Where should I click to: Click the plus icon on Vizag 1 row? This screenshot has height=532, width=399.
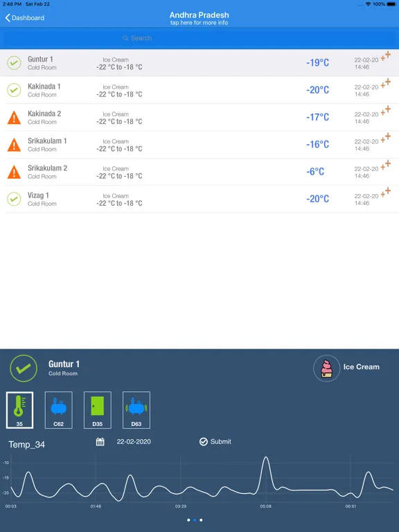tap(386, 192)
